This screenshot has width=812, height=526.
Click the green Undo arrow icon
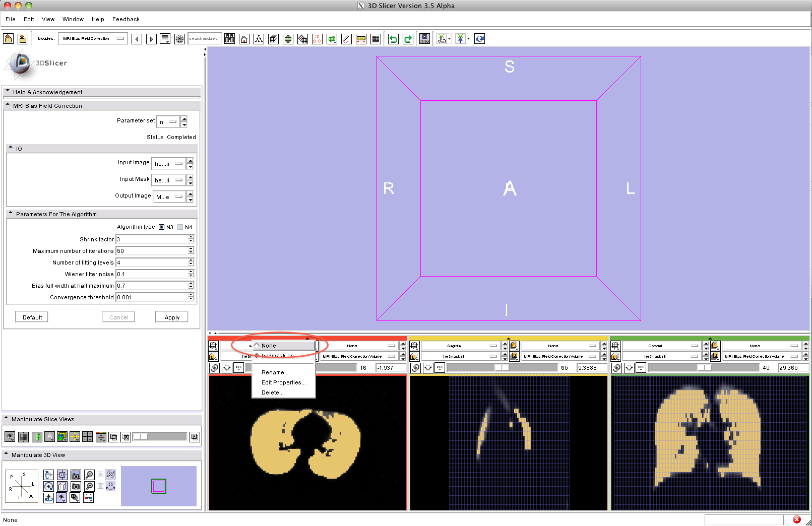[x=393, y=39]
